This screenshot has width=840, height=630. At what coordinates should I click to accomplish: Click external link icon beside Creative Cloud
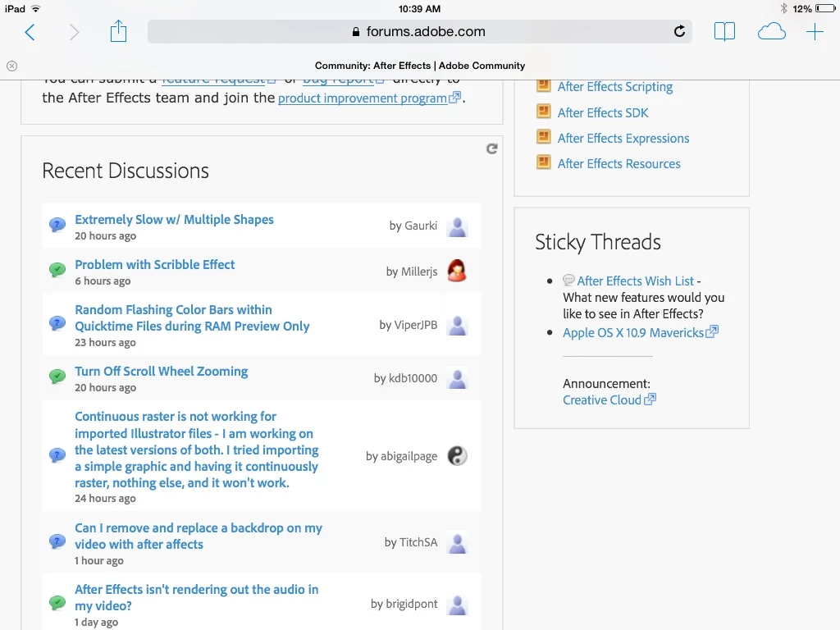tap(650, 399)
